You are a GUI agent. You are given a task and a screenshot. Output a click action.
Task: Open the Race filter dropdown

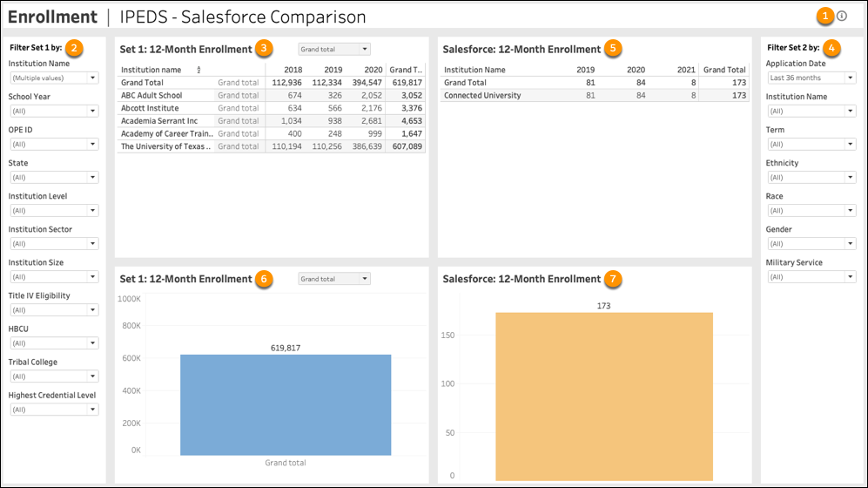pos(811,211)
